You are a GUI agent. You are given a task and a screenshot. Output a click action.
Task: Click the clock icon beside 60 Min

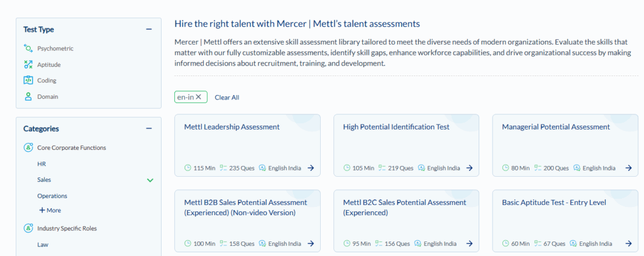tap(506, 243)
